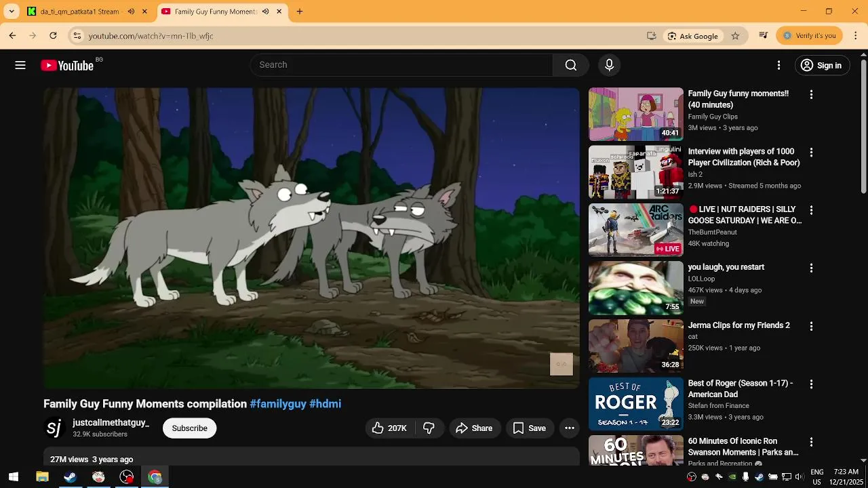The image size is (868, 488).
Task: Open Chrome tab search dropdown
Action: [x=12, y=12]
